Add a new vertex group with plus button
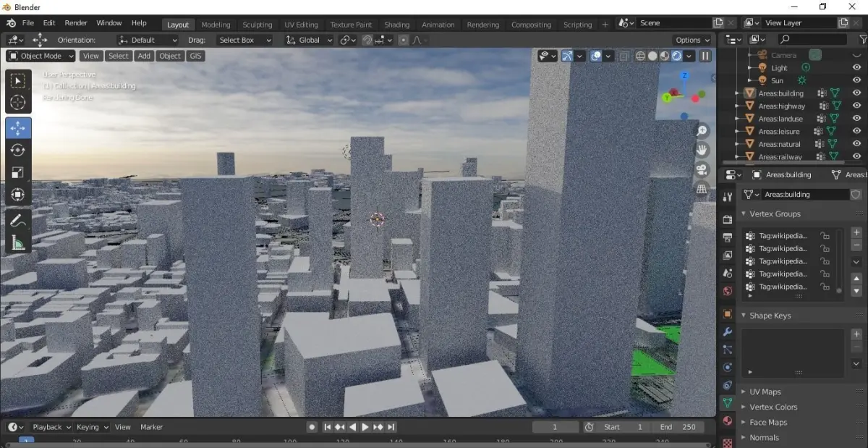 pos(856,233)
